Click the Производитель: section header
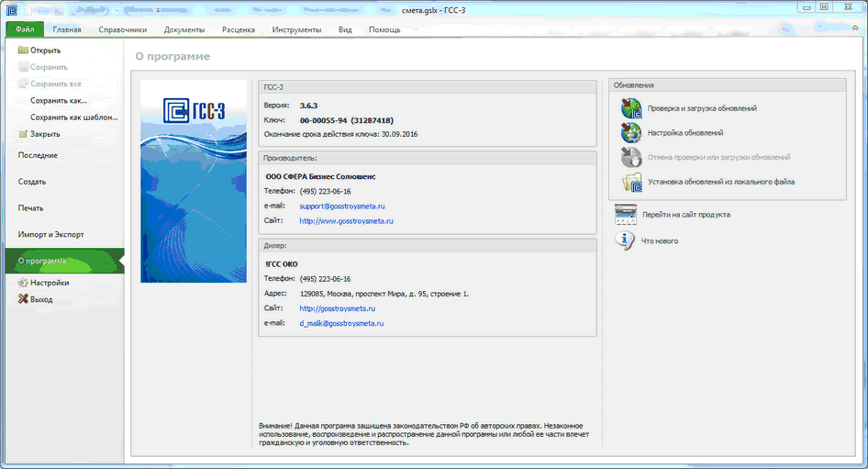Viewport: 868px width, 469px height. click(428, 159)
